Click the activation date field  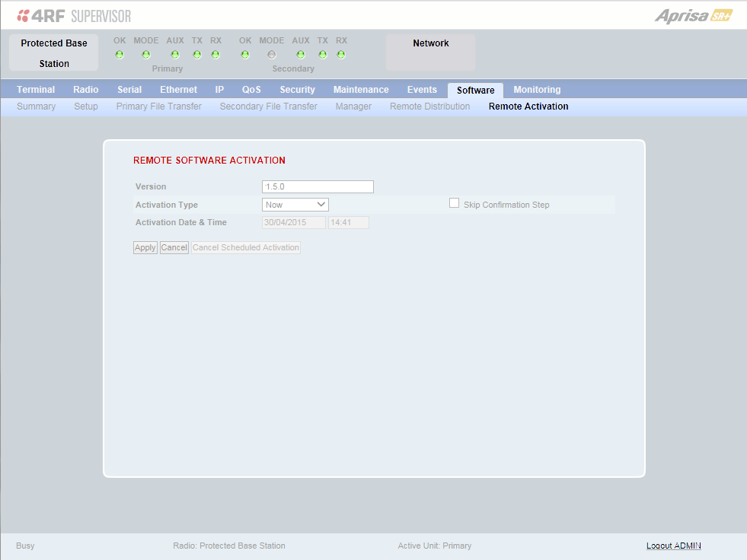pos(294,222)
